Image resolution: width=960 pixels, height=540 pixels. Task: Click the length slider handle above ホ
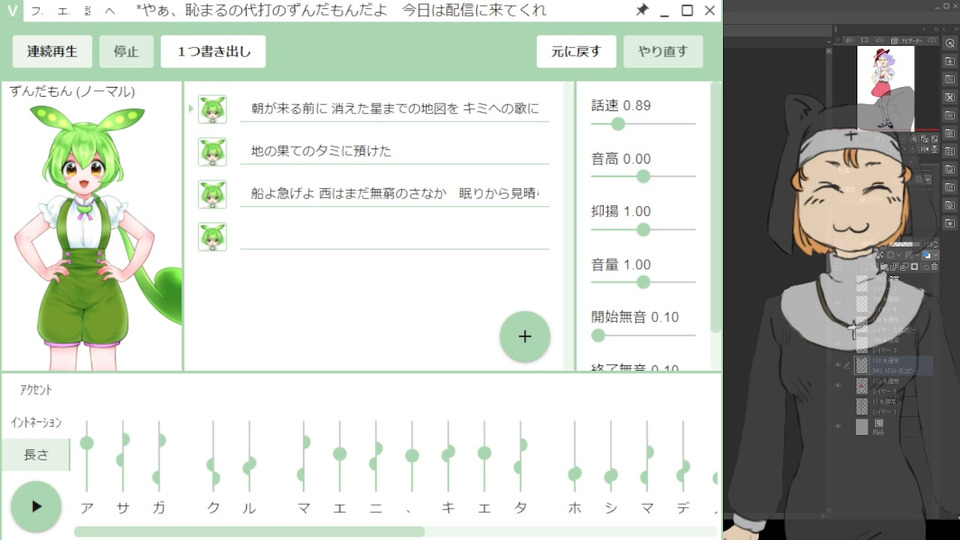[574, 474]
